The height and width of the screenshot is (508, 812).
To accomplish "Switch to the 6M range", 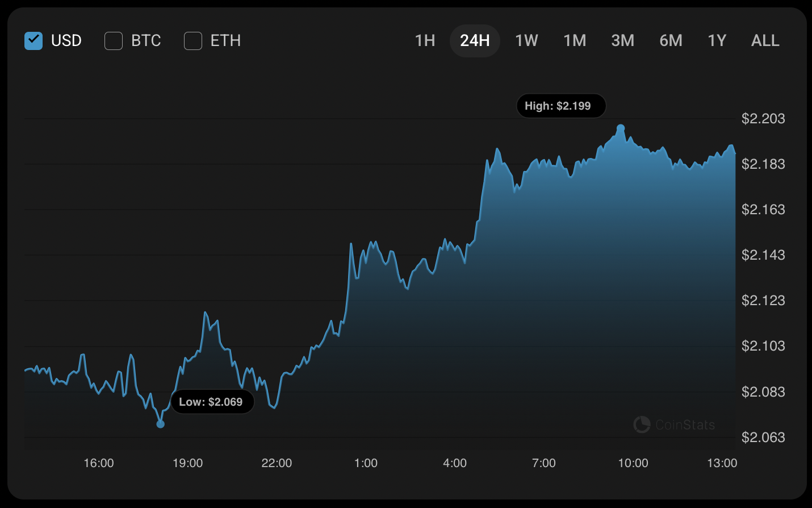I will click(671, 41).
